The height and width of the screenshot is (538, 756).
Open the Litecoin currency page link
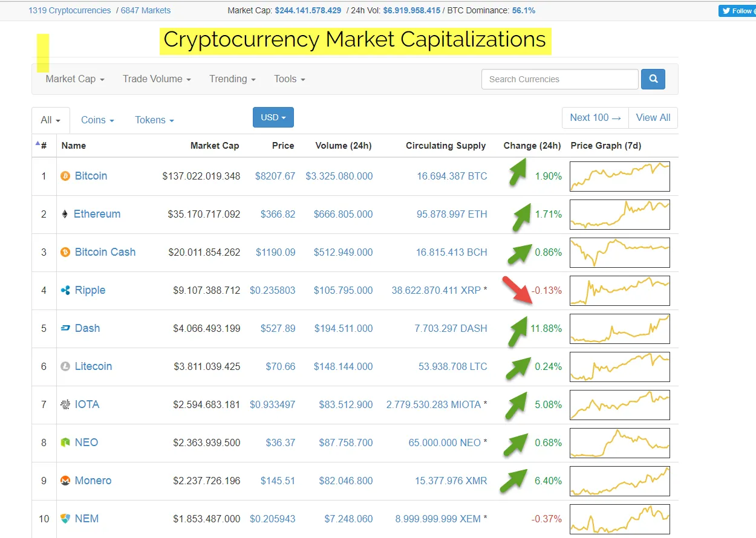[93, 367]
